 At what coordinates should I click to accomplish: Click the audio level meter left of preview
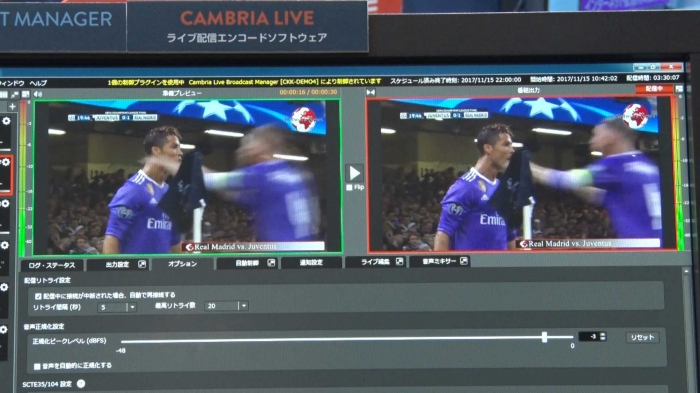24,178
